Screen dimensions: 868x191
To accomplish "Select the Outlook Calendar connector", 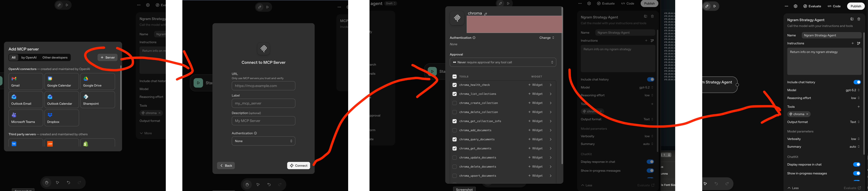I will pos(61,100).
